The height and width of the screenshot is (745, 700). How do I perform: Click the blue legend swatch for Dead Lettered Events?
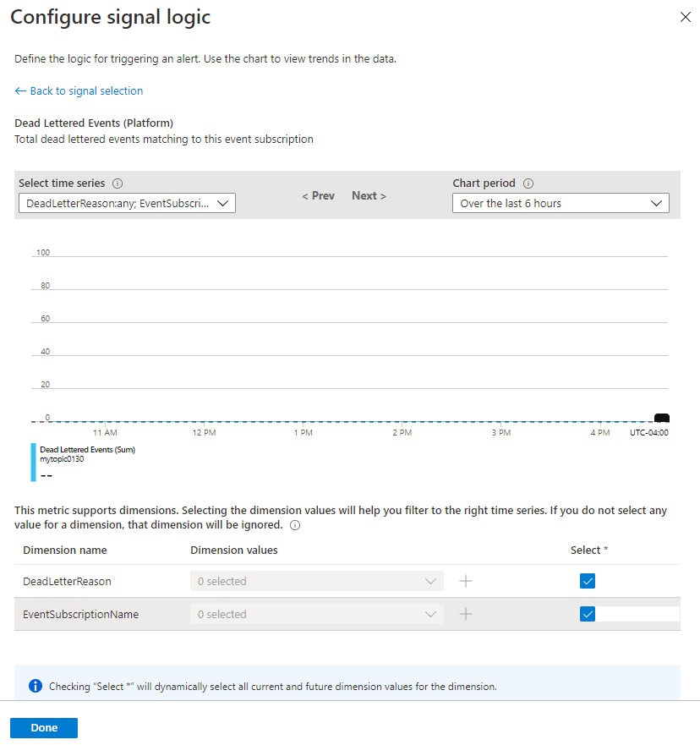[x=33, y=462]
